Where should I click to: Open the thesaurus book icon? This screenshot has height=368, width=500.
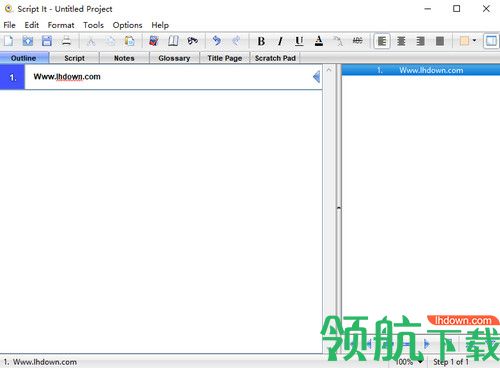click(x=173, y=41)
